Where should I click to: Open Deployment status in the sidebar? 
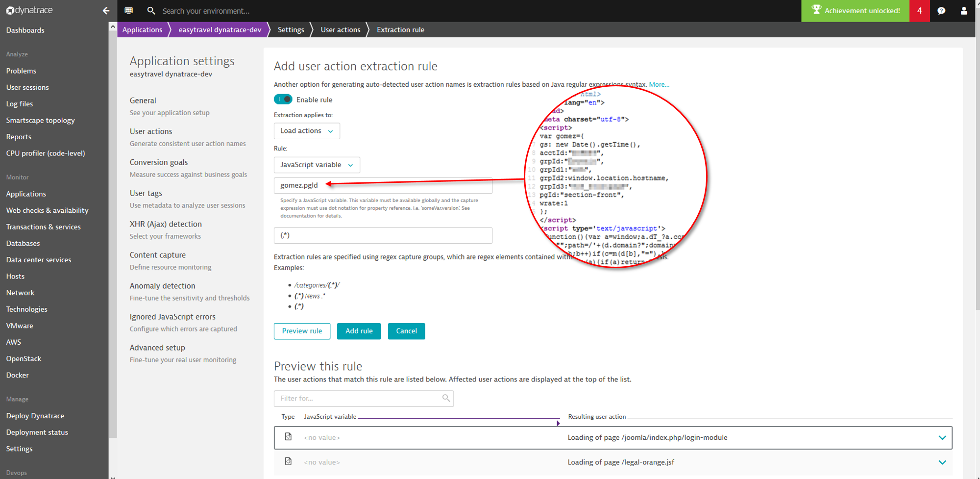[37, 432]
